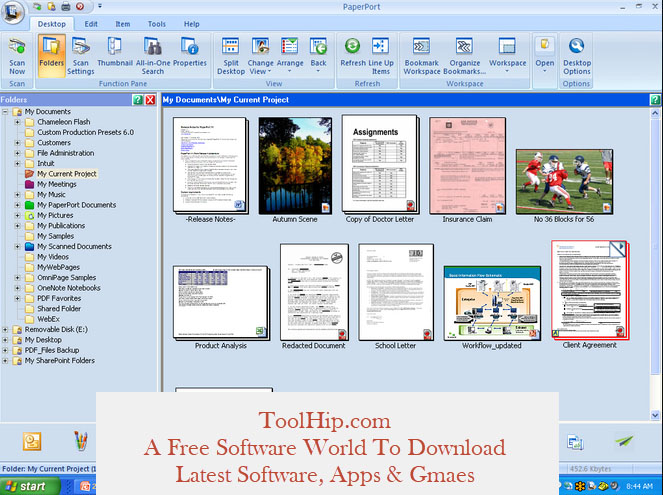Open All-in-One Search
The image size is (663, 495).
click(x=153, y=56)
